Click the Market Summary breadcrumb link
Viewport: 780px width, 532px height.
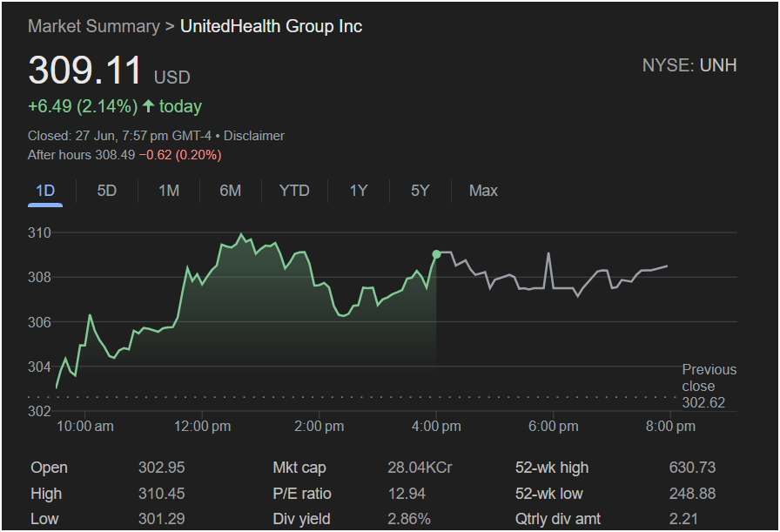94,26
